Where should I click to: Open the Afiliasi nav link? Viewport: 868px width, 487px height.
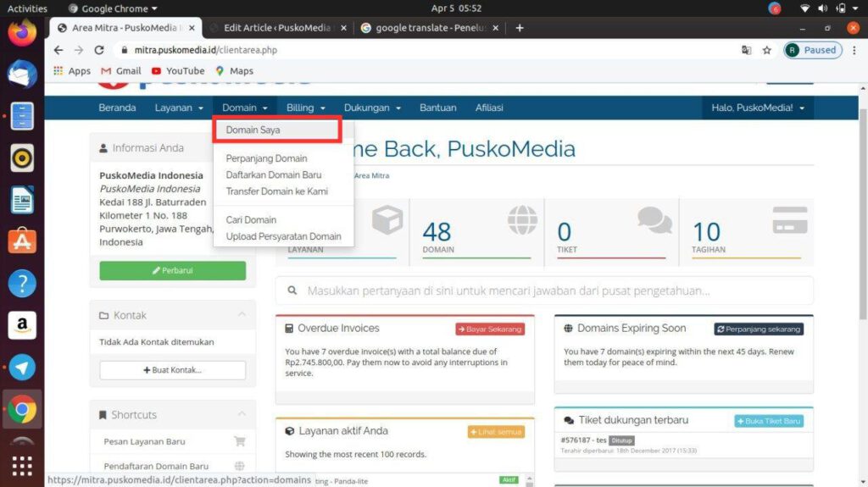point(489,108)
